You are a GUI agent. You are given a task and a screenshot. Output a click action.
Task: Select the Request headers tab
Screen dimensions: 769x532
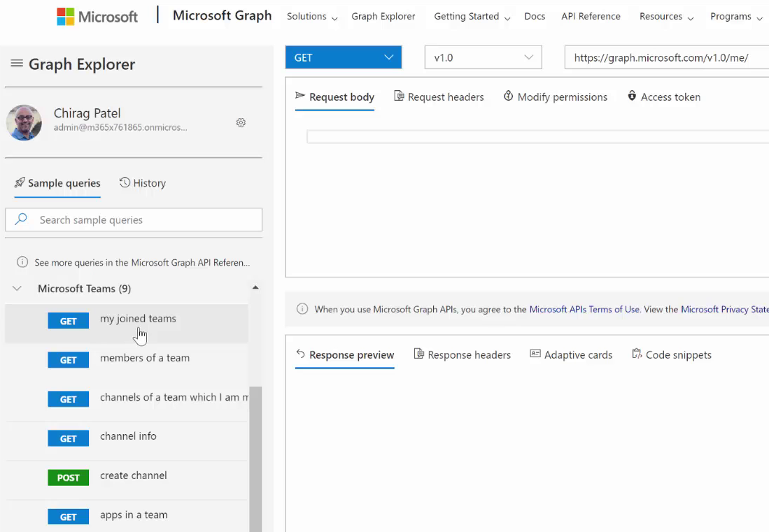(x=439, y=97)
